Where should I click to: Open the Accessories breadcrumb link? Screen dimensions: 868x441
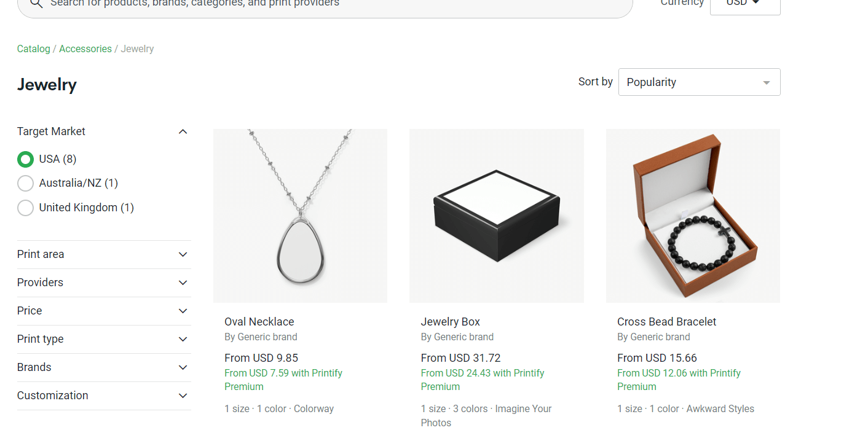(x=85, y=49)
